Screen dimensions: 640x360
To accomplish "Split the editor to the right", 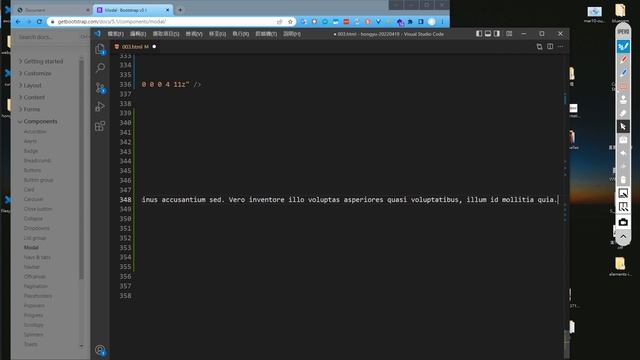I will tap(550, 47).
